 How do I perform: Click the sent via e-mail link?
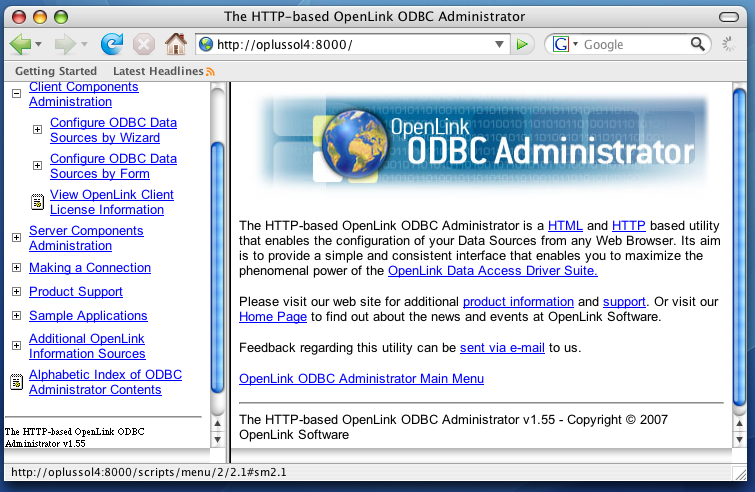pos(502,348)
